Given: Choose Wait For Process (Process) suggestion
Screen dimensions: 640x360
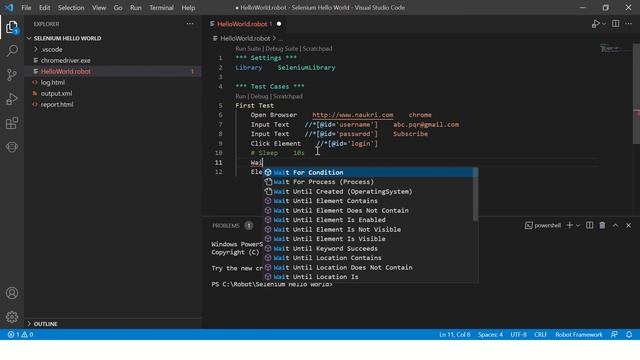Looking at the screenshot, I should (369, 182).
